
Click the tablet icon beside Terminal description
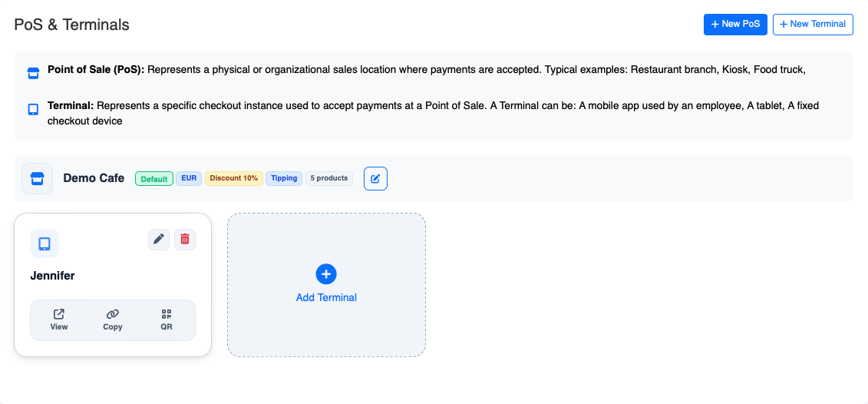(x=33, y=110)
